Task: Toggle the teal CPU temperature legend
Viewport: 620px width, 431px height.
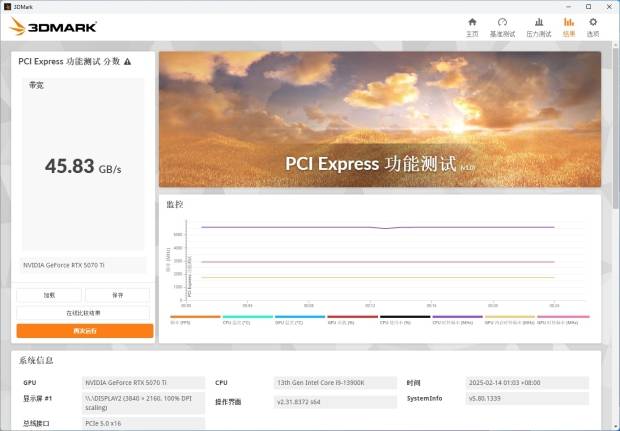Action: (x=248, y=319)
